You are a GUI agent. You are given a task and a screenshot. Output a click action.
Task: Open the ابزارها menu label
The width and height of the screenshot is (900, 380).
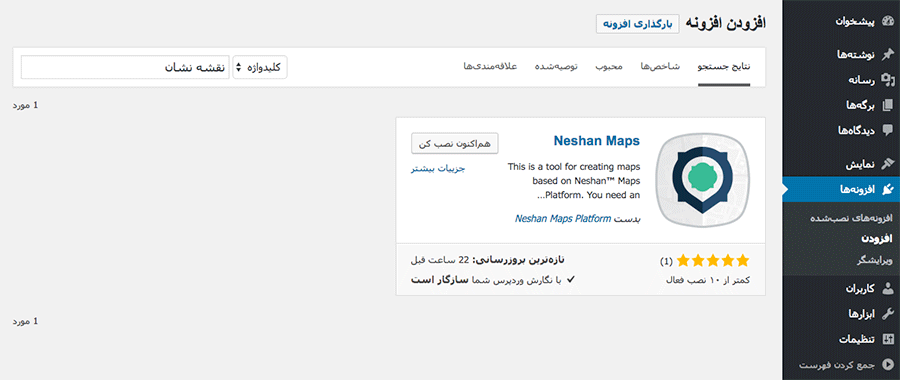pos(862,314)
